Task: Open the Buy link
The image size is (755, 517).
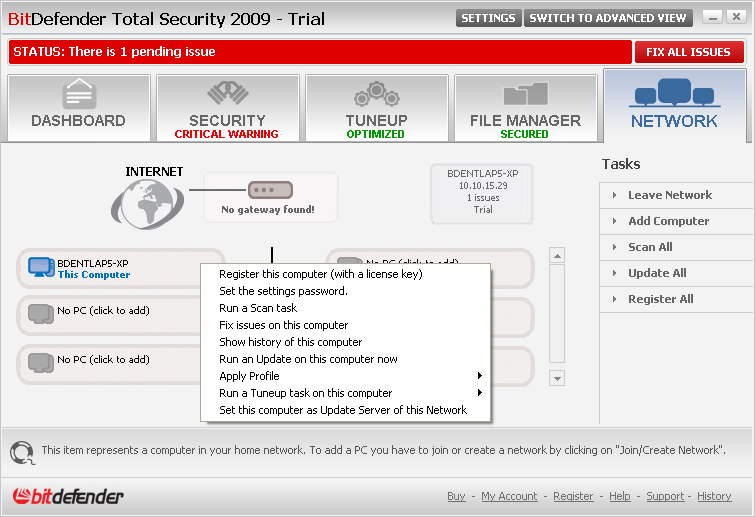Action: pos(456,496)
